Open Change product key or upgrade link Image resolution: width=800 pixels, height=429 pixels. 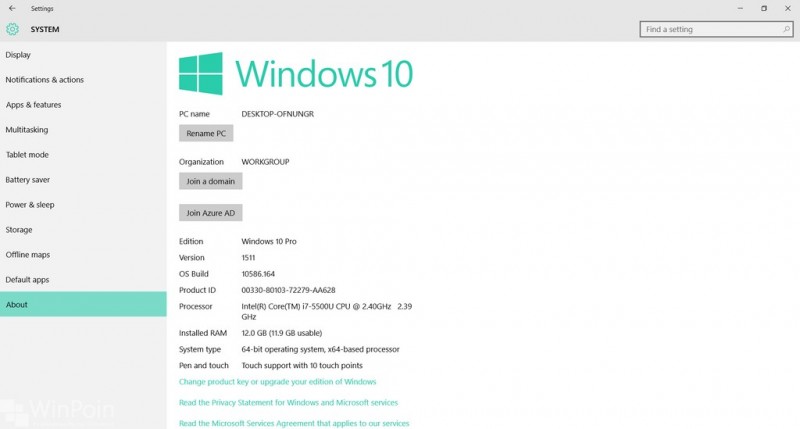(x=277, y=382)
